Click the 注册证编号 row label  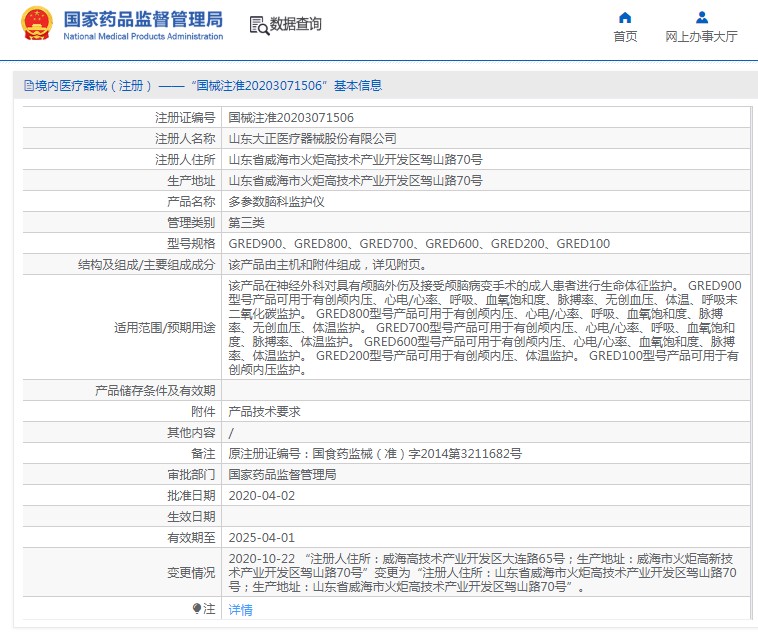click(185, 117)
